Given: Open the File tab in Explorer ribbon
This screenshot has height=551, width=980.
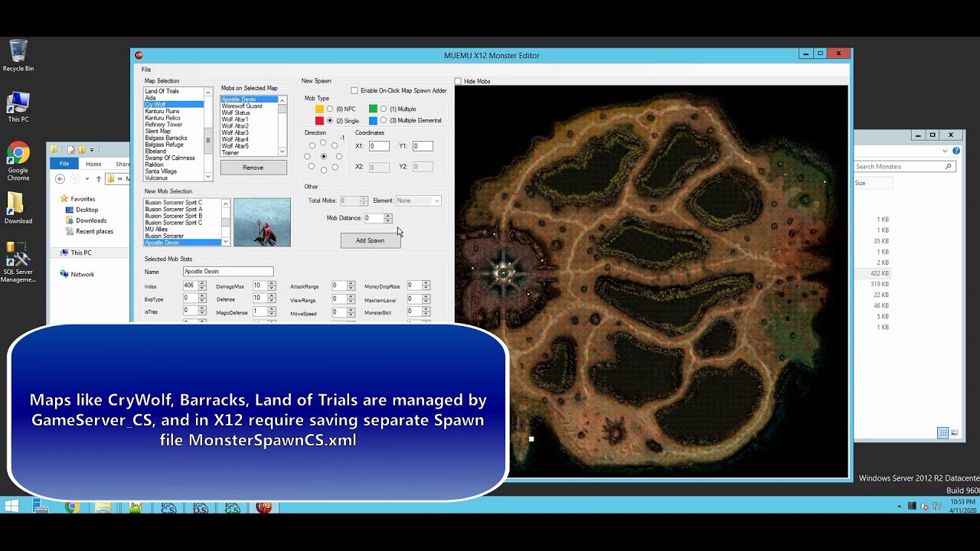Looking at the screenshot, I should point(64,164).
